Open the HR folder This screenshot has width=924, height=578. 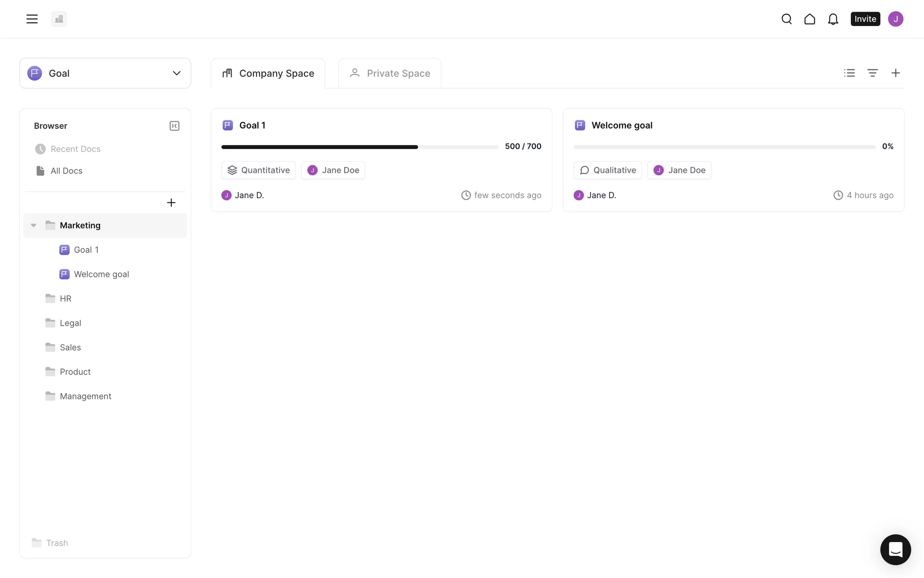point(65,299)
